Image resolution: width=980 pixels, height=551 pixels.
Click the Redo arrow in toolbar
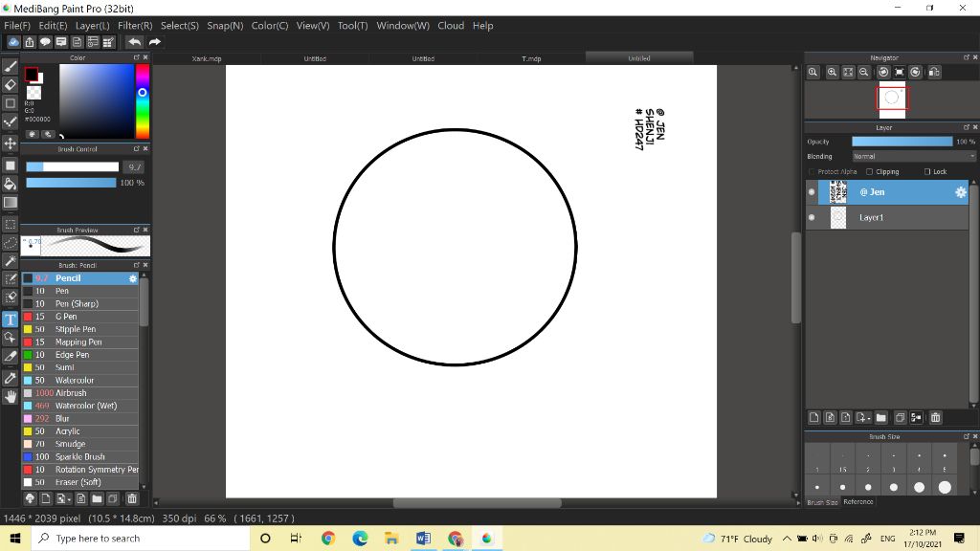click(x=154, y=42)
